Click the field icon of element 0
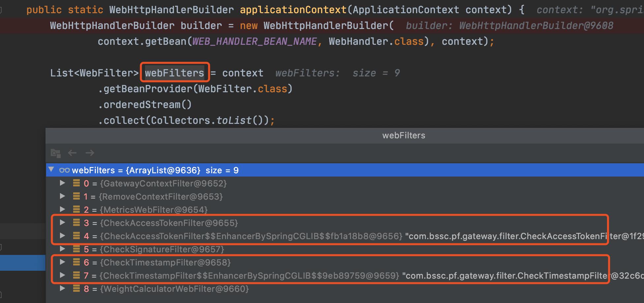Viewport: 644px width, 303px height. click(x=76, y=183)
